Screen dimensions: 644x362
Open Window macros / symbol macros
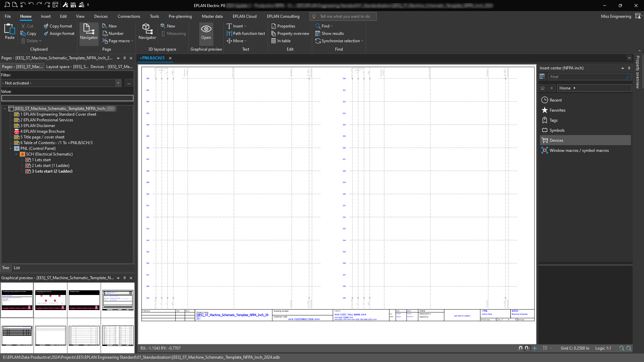579,150
